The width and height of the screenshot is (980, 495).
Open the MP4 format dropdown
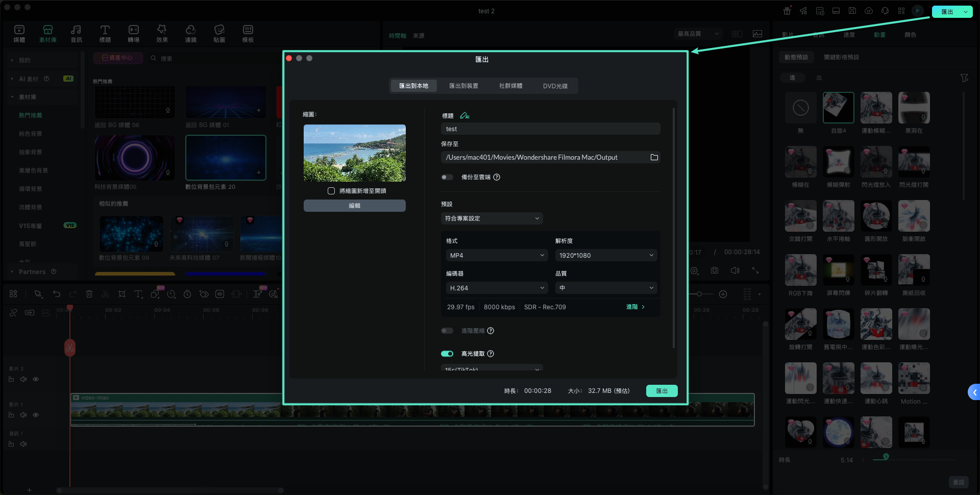tap(496, 255)
